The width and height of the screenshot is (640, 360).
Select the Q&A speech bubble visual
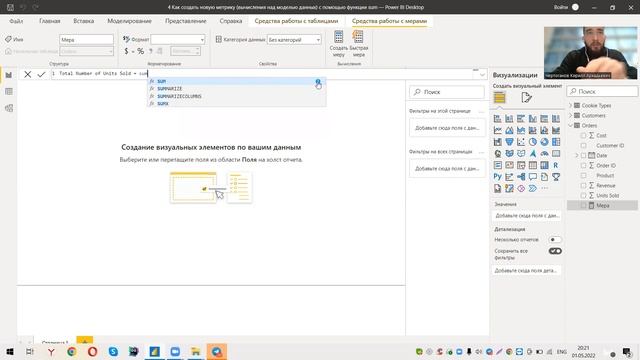533,177
